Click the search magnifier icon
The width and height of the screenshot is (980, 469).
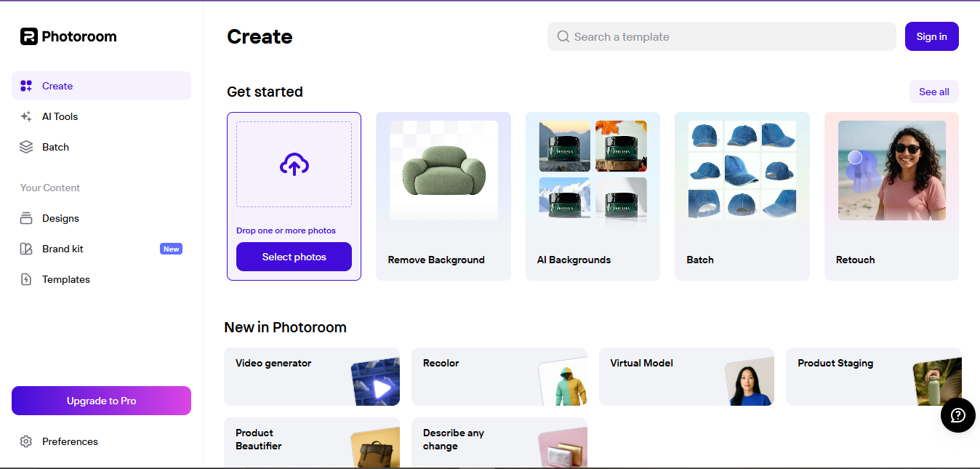click(x=563, y=36)
